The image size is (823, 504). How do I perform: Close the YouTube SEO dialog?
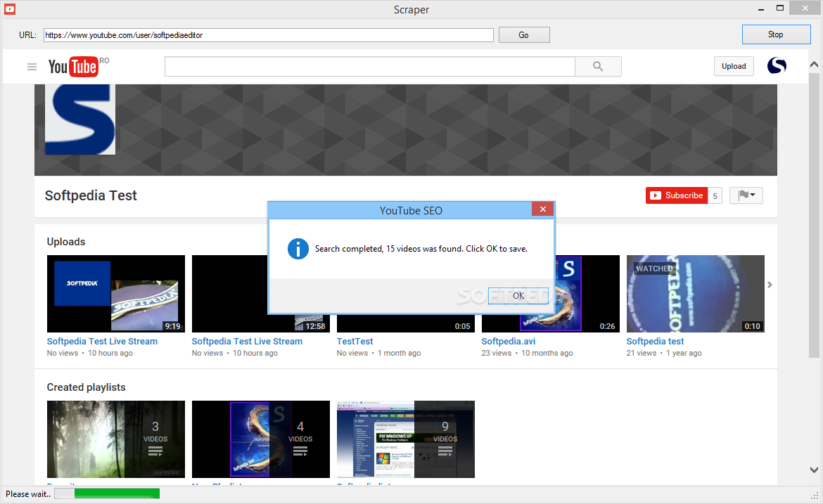pyautogui.click(x=543, y=209)
